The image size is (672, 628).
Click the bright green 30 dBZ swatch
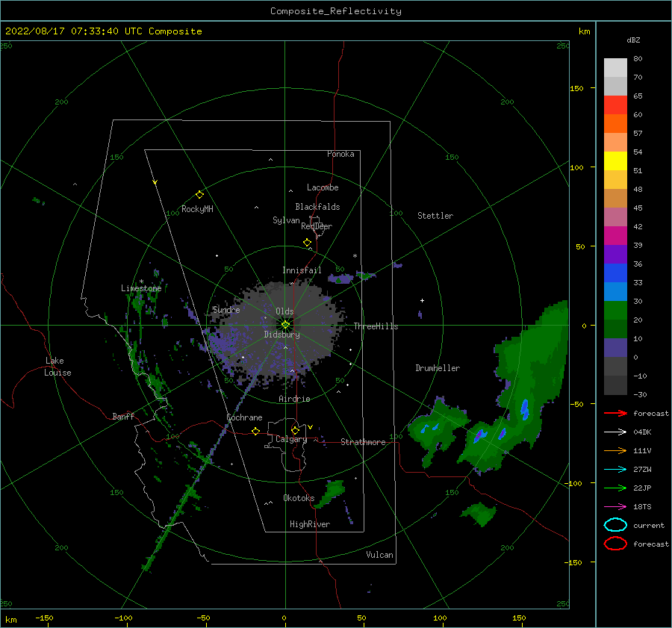[615, 311]
